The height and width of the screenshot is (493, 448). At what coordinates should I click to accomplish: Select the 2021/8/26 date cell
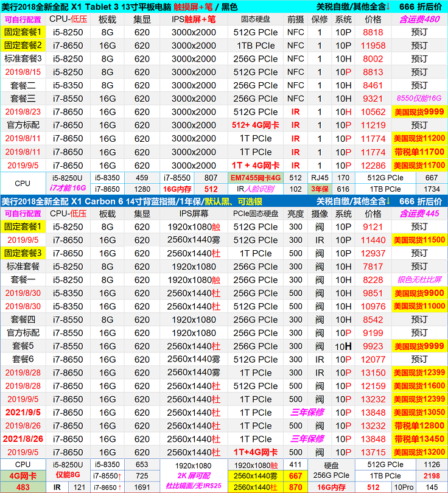(x=23, y=439)
